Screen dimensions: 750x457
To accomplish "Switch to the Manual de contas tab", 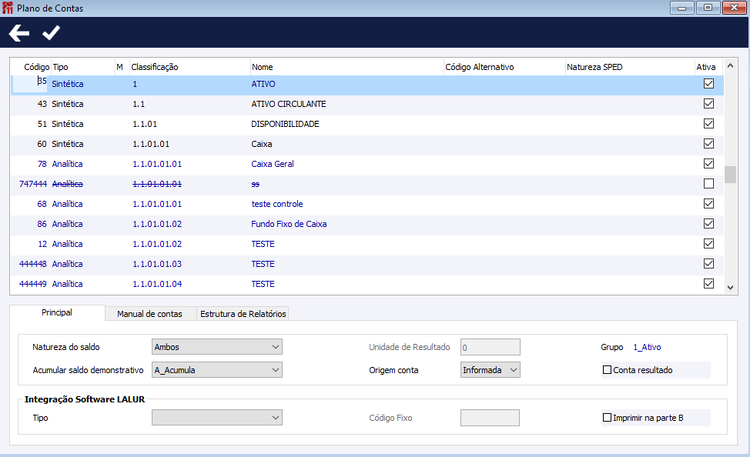I will coord(150,314).
